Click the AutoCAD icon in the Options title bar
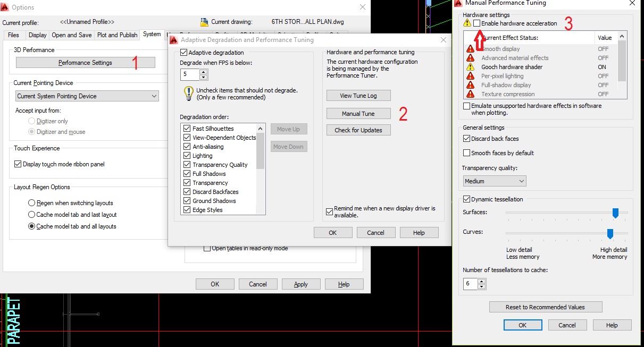 (6, 7)
